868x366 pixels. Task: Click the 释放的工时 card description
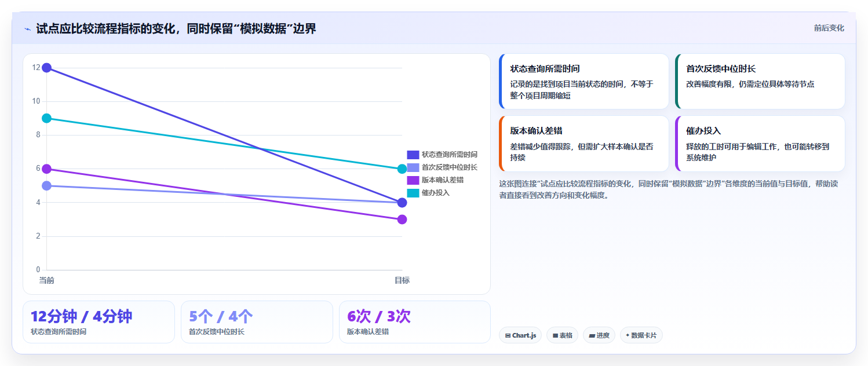coord(757,152)
